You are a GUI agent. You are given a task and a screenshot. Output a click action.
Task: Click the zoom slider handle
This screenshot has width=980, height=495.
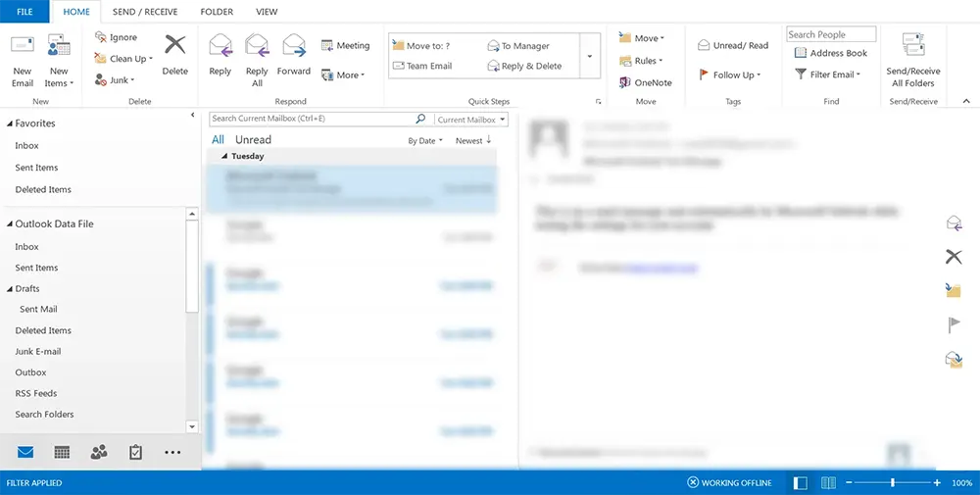[x=893, y=482]
